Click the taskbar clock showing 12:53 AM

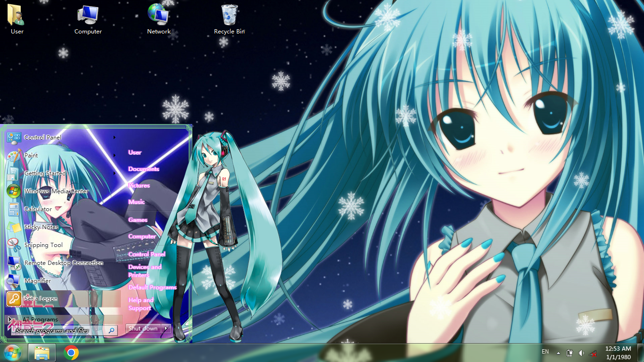(x=618, y=353)
